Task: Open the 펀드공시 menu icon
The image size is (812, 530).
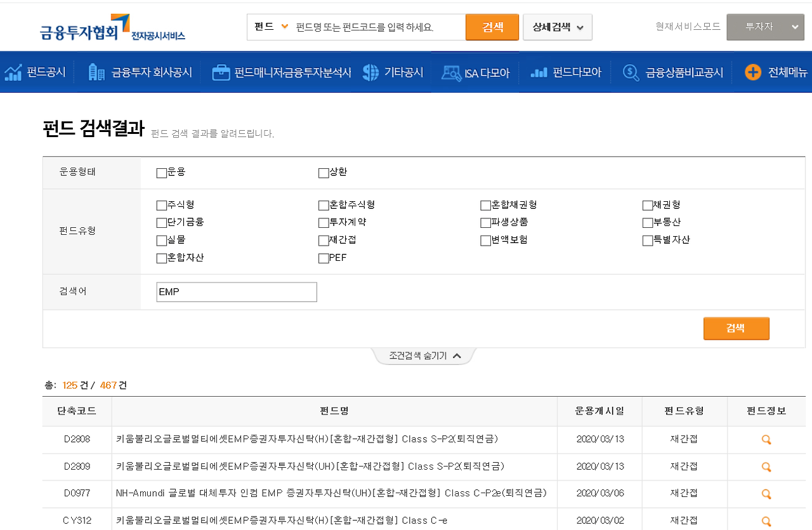Action: (x=14, y=72)
